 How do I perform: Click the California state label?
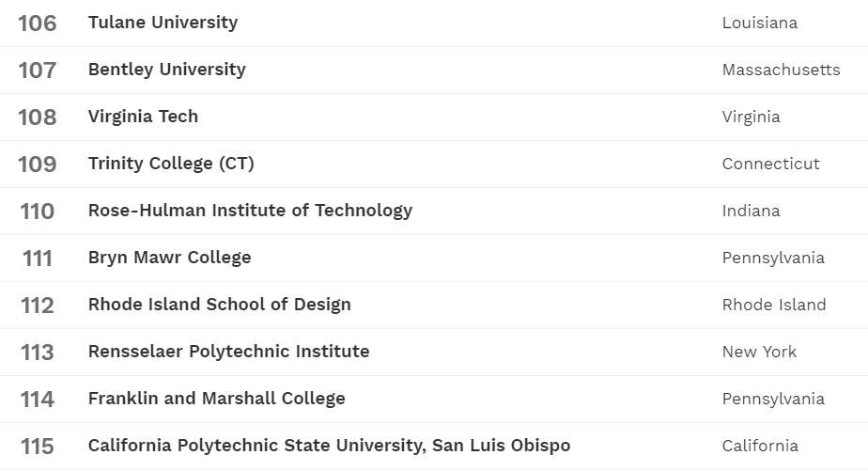pyautogui.click(x=760, y=446)
